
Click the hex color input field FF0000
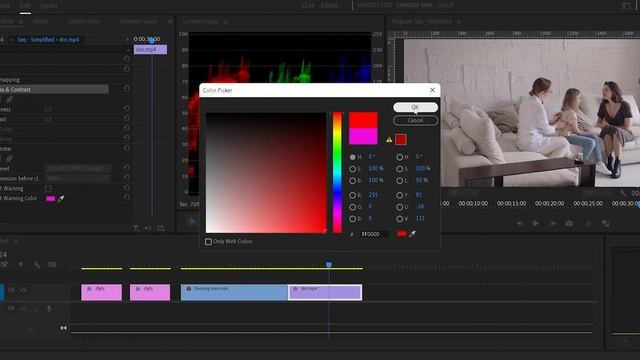[x=374, y=234]
